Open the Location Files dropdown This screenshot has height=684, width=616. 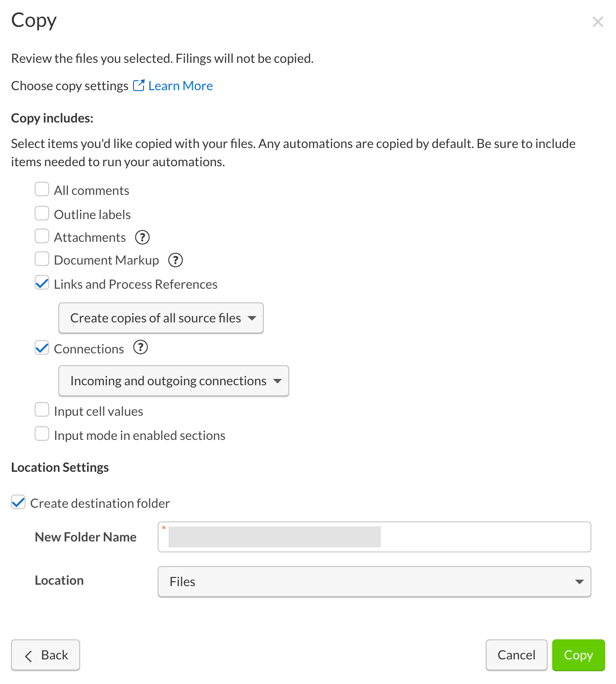374,582
